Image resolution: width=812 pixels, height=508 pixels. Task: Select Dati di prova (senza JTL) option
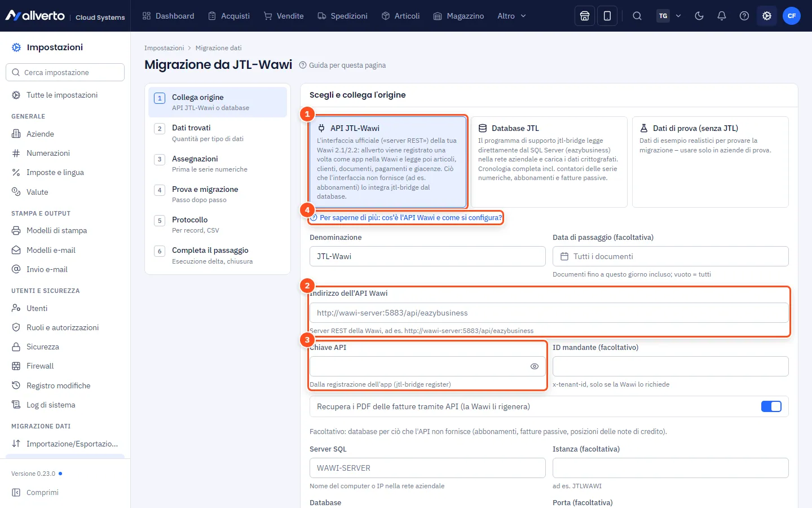710,162
